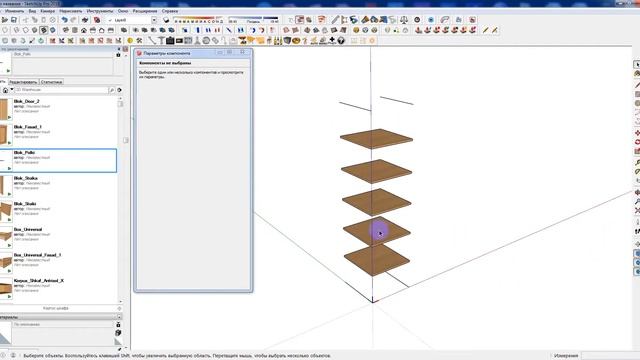Click the search magnifier button in components
The image size is (640, 360).
(x=111, y=90)
